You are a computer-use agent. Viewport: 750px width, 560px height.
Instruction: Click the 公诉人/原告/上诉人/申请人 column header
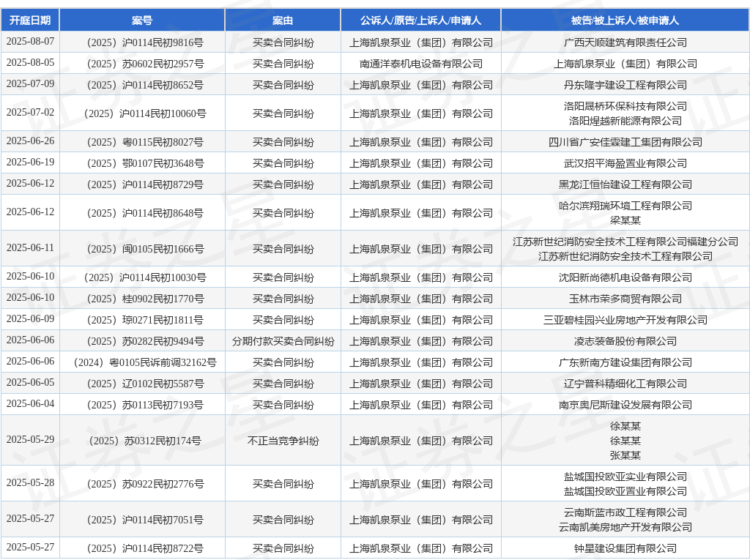click(x=421, y=20)
